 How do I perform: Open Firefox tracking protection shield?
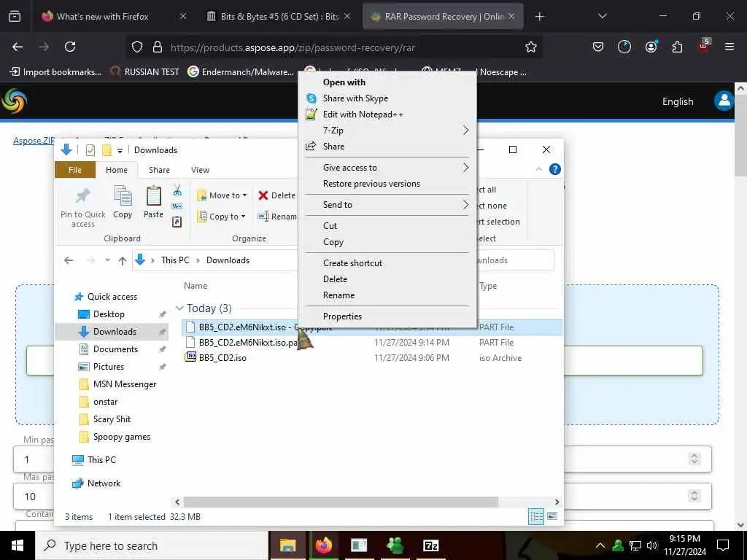[x=137, y=47]
